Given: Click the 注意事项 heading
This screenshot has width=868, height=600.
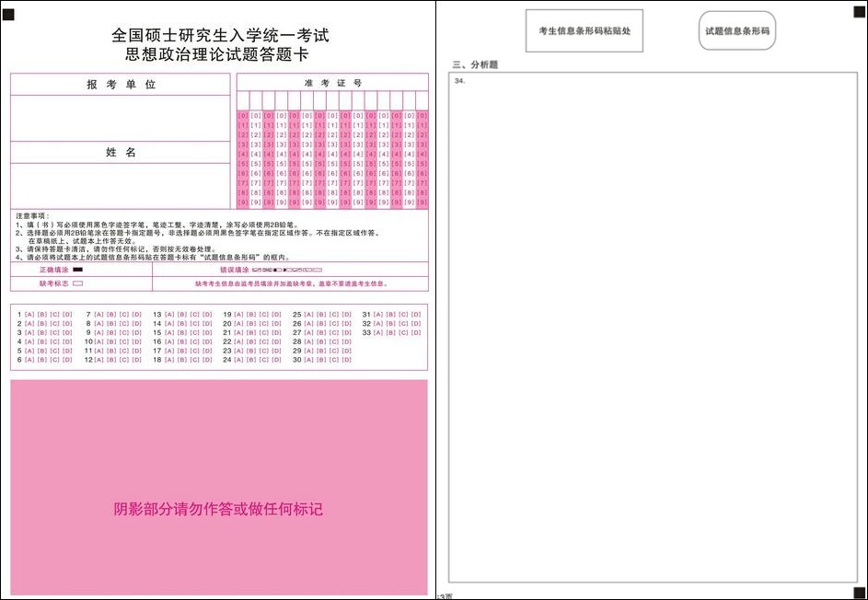Looking at the screenshot, I should [x=32, y=216].
